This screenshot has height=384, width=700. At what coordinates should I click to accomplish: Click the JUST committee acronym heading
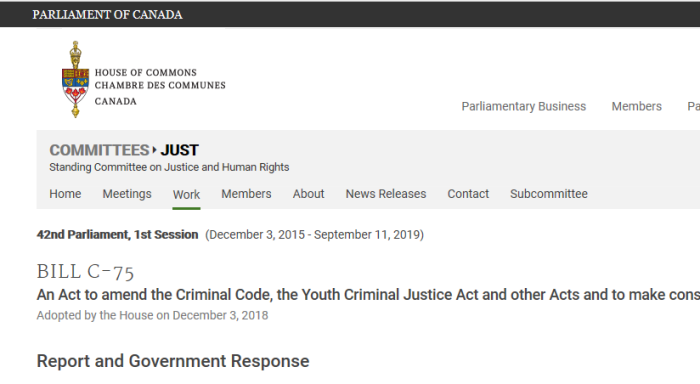(179, 150)
